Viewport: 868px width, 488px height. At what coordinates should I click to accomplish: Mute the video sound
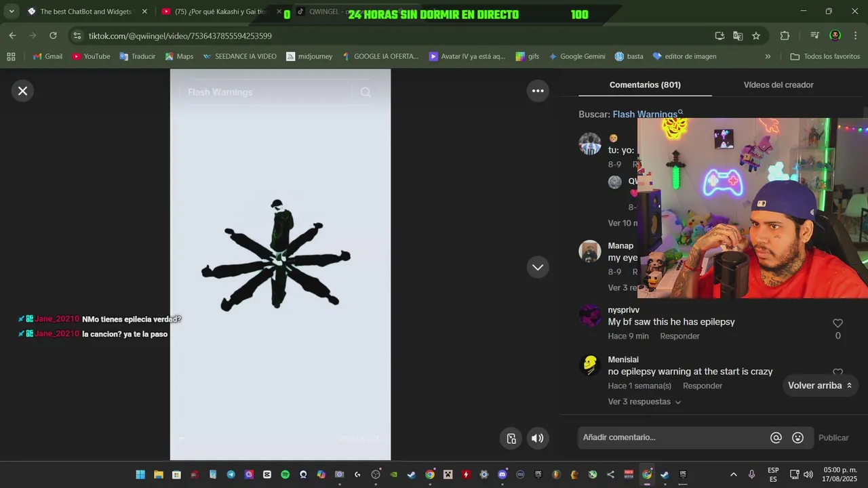click(537, 438)
